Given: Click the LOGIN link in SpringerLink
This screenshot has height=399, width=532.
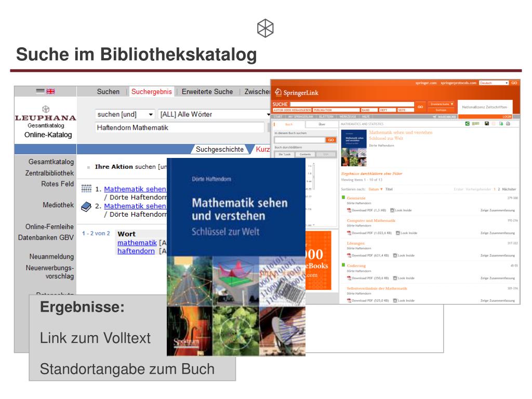Looking at the screenshot, I should pos(507,117).
